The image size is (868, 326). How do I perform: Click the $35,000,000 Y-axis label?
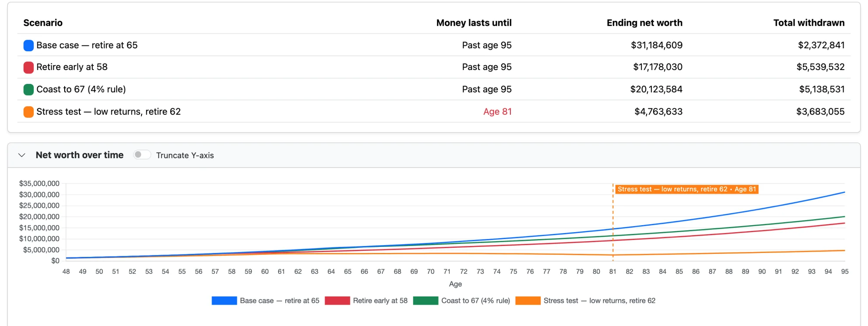(39, 183)
